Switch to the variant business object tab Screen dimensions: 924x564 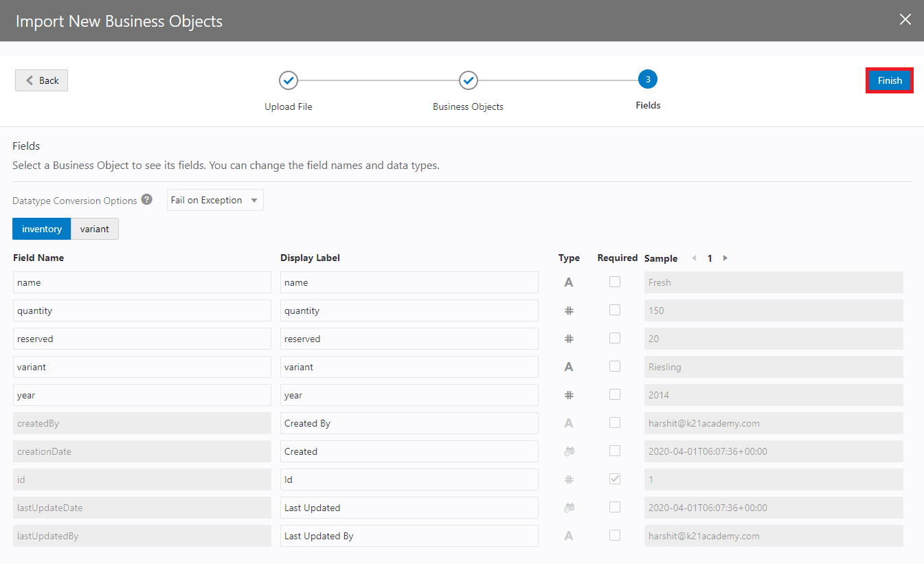pyautogui.click(x=95, y=229)
